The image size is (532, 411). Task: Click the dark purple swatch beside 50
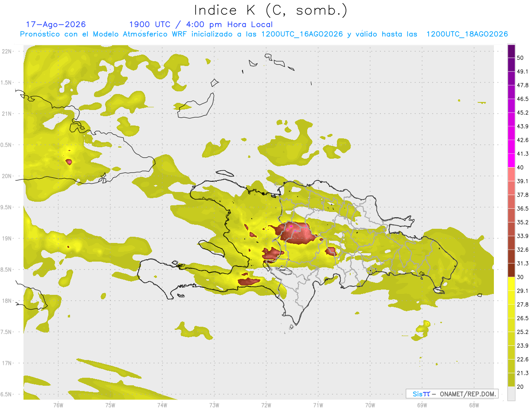pos(511,51)
